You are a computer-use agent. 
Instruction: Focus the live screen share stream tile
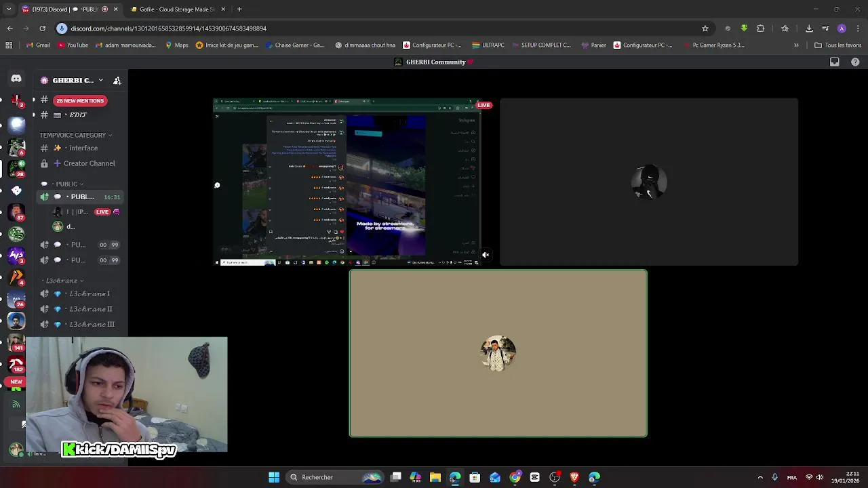(x=347, y=183)
